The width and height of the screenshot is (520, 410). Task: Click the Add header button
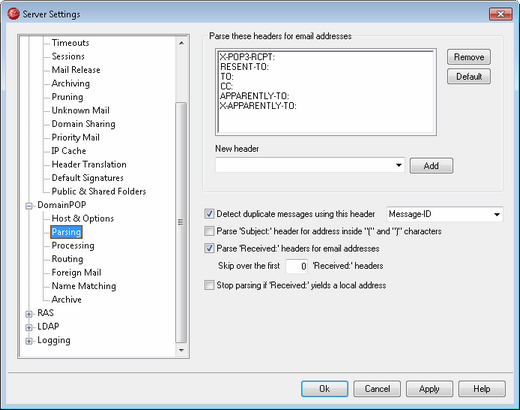(431, 166)
